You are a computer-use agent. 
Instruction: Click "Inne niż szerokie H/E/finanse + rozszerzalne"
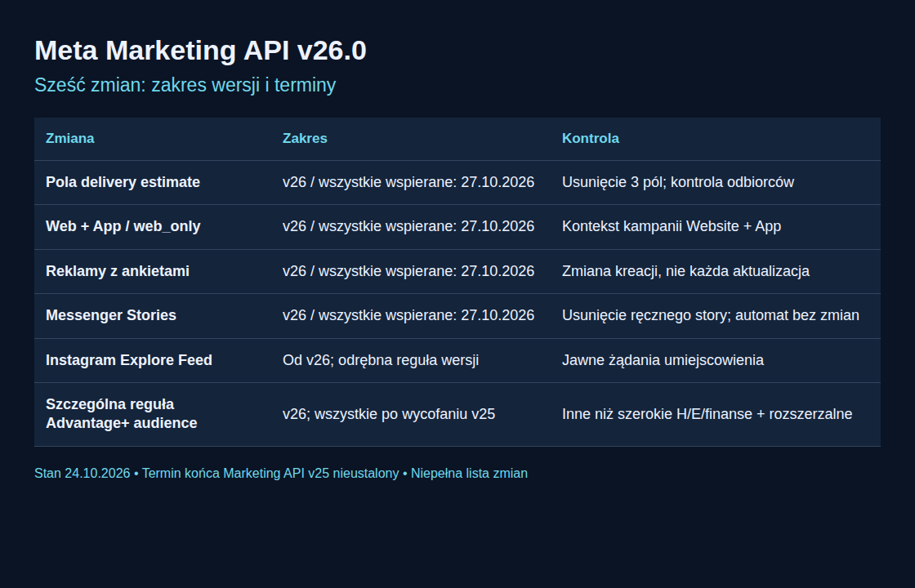707,414
